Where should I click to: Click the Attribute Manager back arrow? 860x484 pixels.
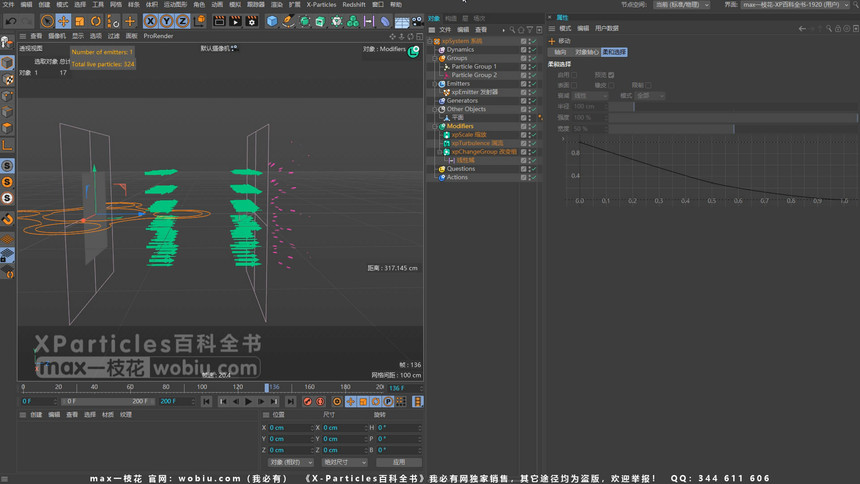pyautogui.click(x=802, y=29)
